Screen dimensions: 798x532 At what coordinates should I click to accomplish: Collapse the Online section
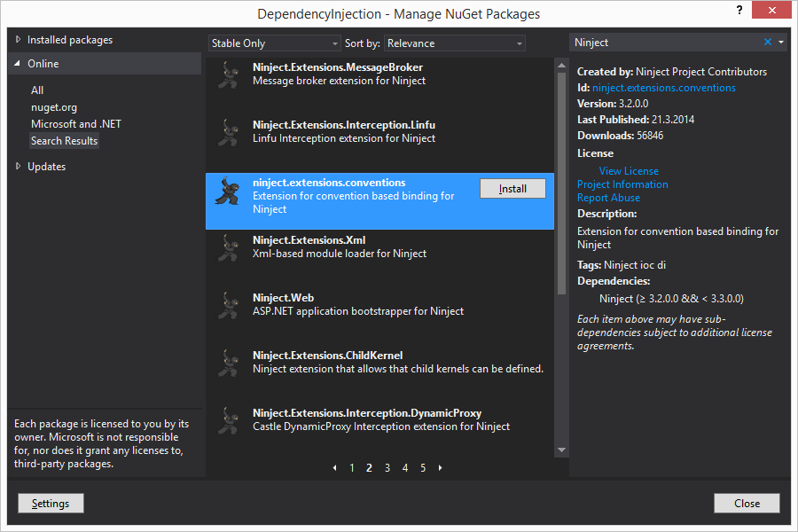pos(18,64)
